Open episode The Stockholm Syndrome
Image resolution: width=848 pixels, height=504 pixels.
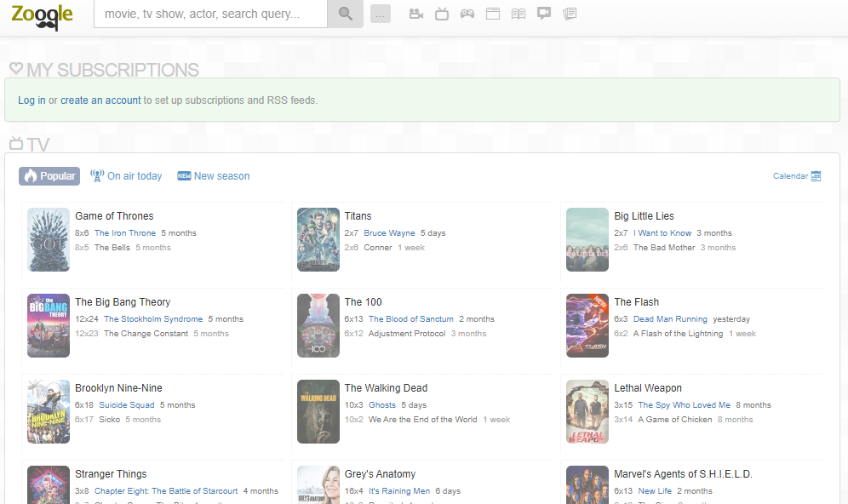[153, 319]
